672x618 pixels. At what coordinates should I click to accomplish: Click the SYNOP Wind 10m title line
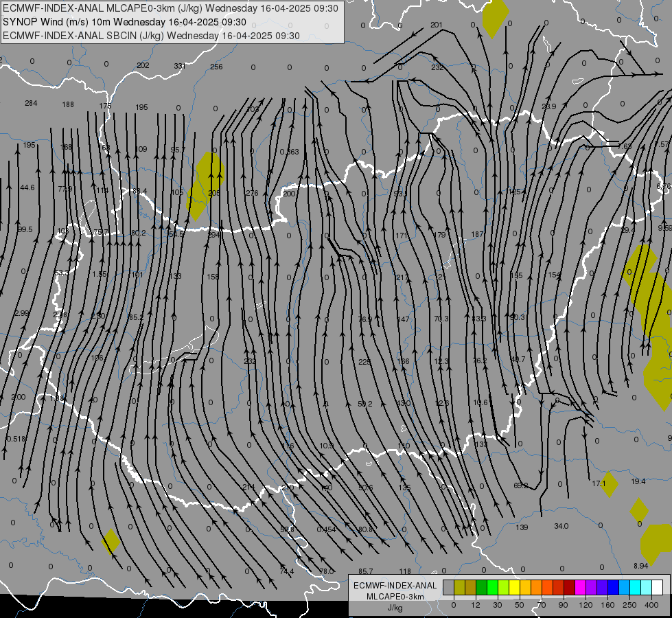[x=124, y=22]
